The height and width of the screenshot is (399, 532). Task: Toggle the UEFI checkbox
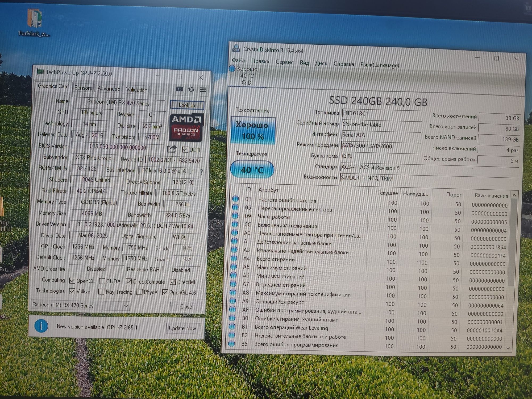185,150
